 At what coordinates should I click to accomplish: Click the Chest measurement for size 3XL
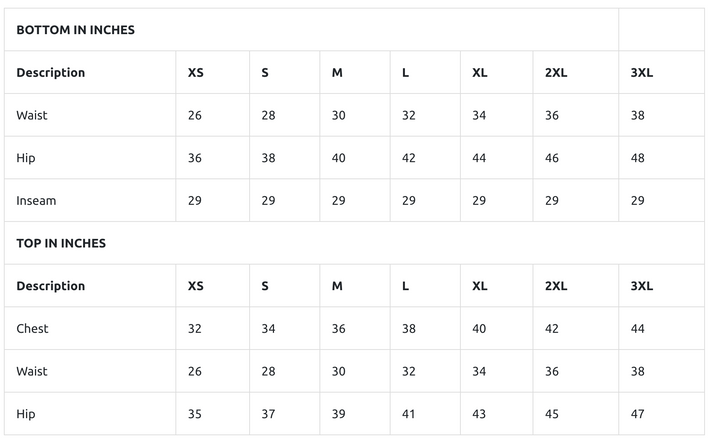coord(638,328)
